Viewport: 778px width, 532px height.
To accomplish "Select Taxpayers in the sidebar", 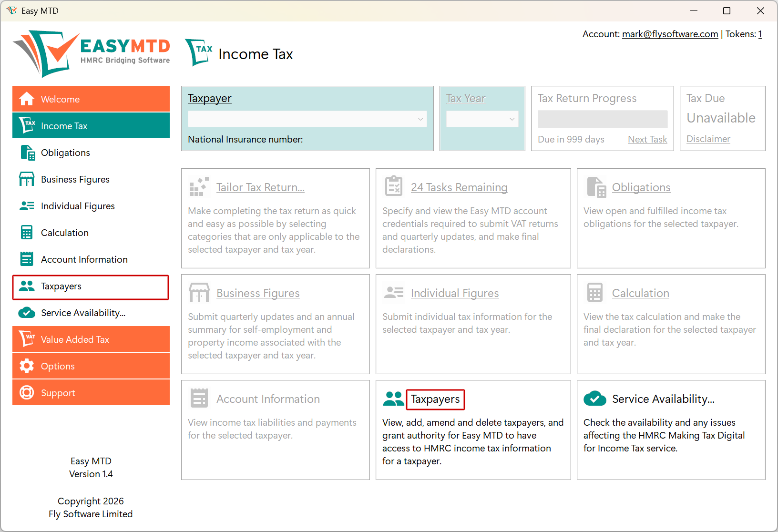I will 91,287.
